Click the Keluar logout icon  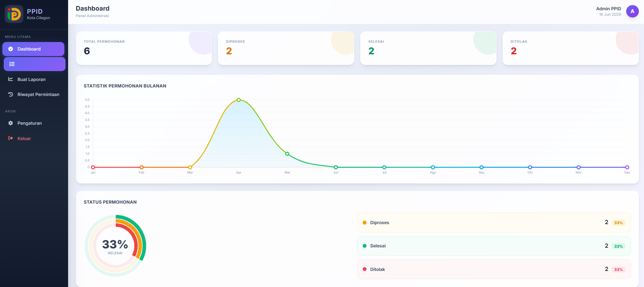point(11,138)
